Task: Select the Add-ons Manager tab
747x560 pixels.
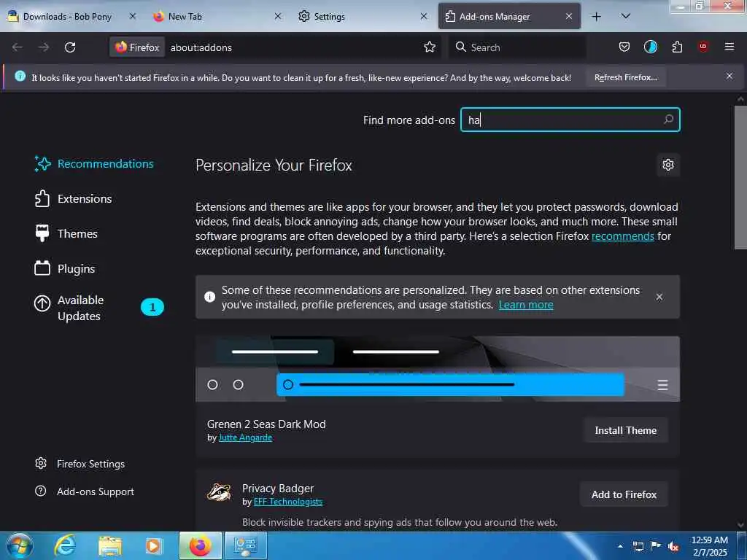Action: click(495, 17)
